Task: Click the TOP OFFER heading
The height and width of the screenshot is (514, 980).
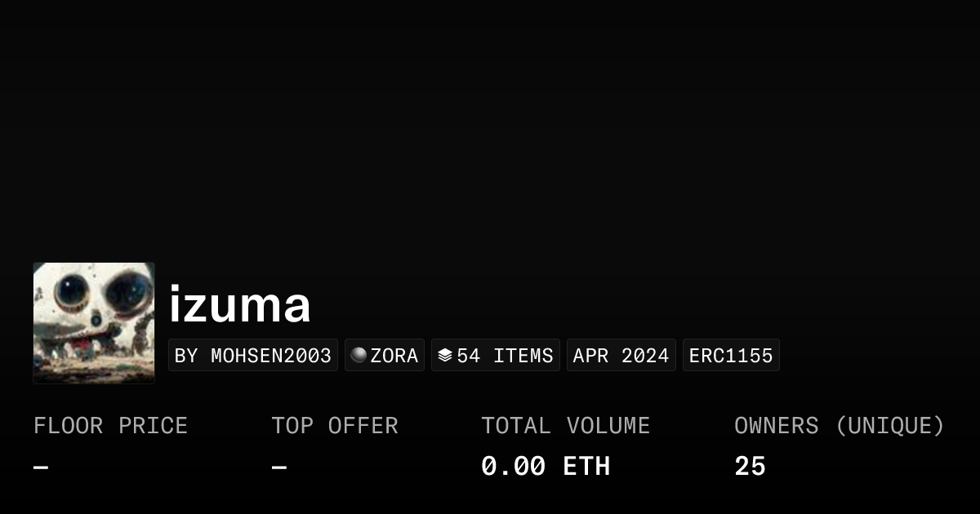Action: [335, 426]
